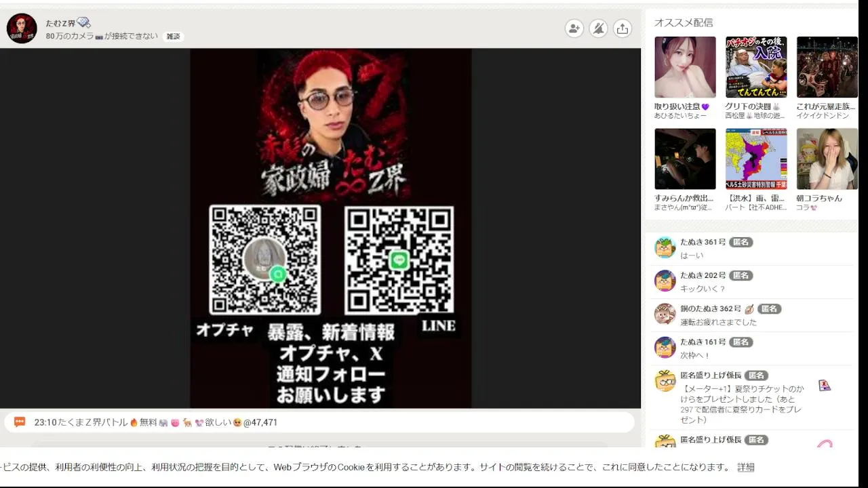Open the たむZ界 channel name link
The image size is (868, 488).
point(60,23)
